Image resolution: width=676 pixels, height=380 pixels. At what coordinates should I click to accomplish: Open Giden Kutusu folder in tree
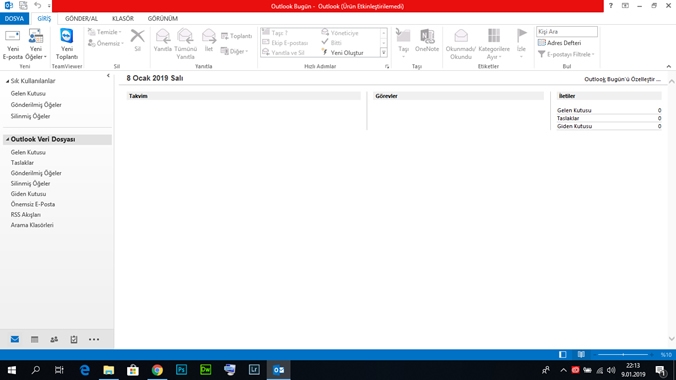tap(28, 194)
